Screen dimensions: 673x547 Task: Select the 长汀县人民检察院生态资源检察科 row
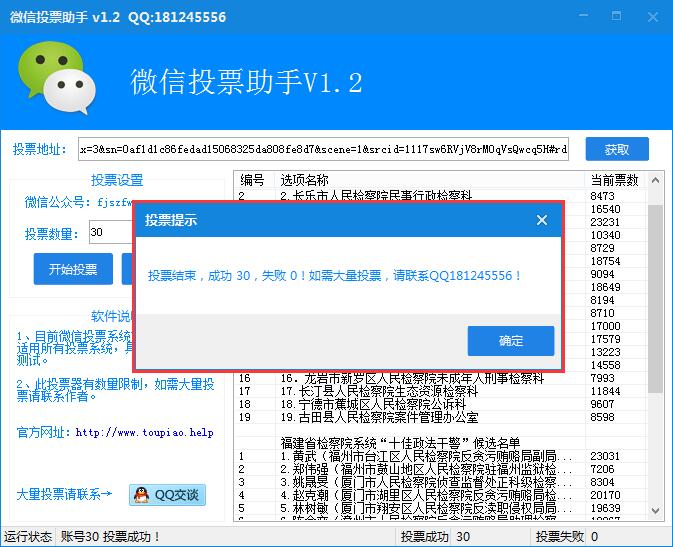(400, 392)
